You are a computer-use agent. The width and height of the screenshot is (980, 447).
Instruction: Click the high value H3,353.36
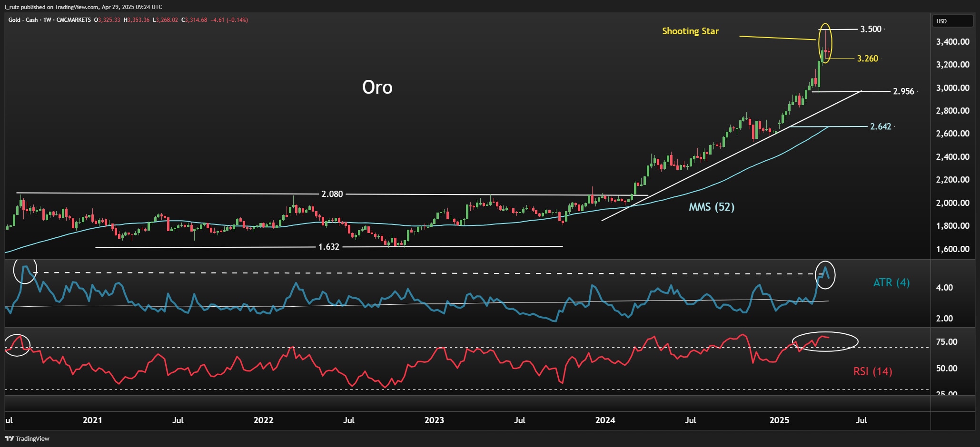coord(137,20)
